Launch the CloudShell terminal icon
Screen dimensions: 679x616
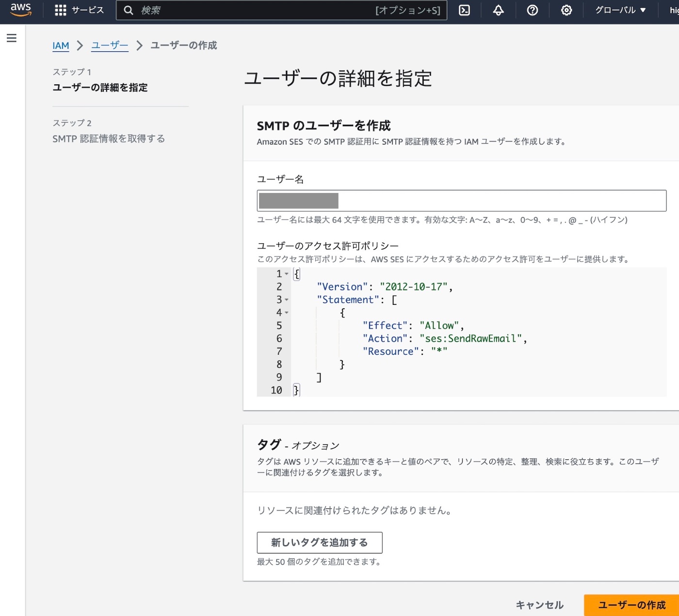[x=464, y=10]
